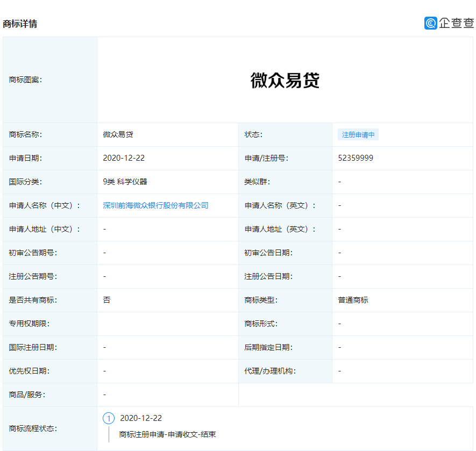
Task: Select trademark name value 微众易贷
Action: pos(118,134)
